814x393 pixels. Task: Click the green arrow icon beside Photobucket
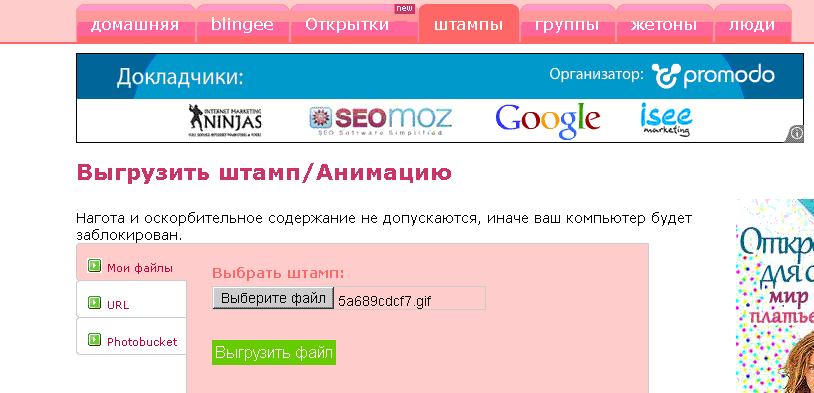point(94,340)
